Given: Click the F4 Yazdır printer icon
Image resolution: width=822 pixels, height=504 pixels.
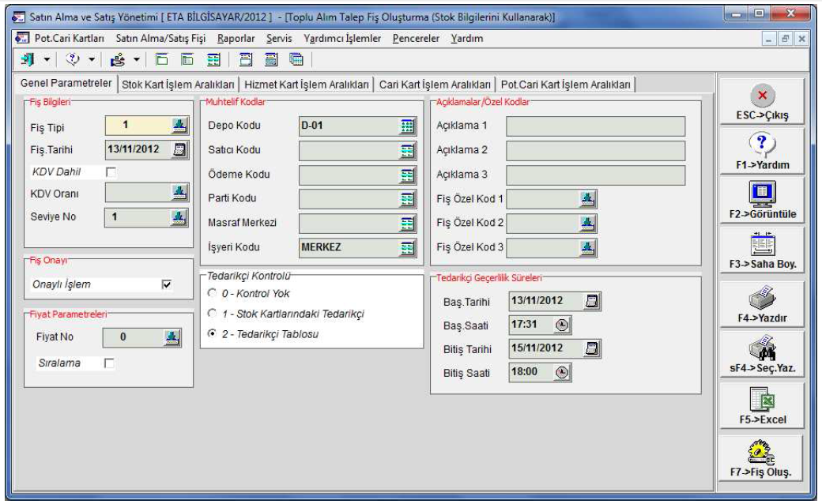Looking at the screenshot, I should 762,299.
